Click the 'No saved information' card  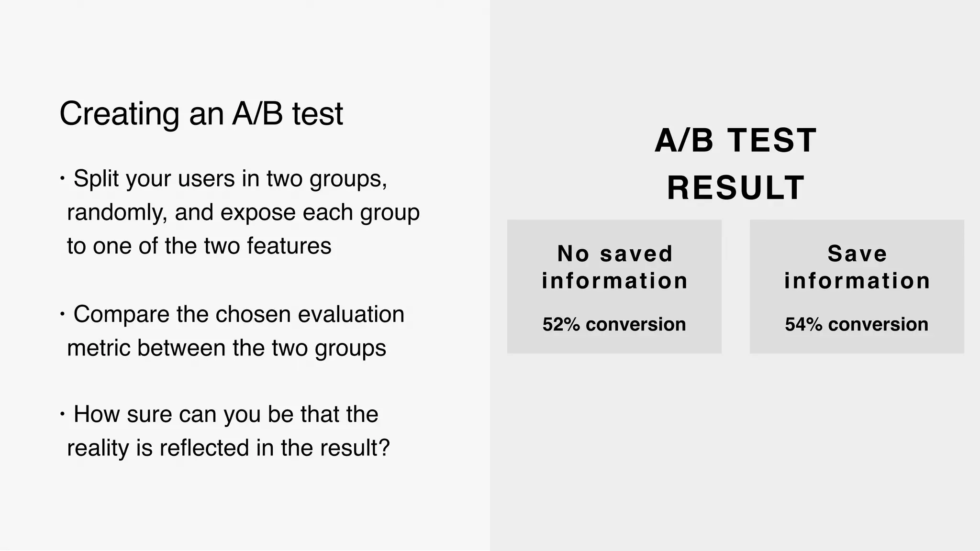tap(614, 287)
